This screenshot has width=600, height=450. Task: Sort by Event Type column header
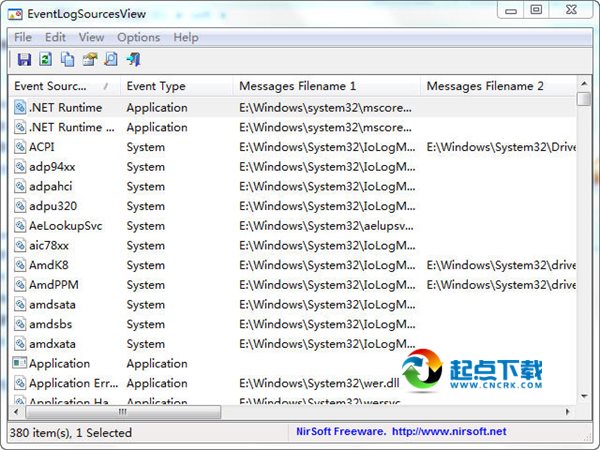point(176,86)
